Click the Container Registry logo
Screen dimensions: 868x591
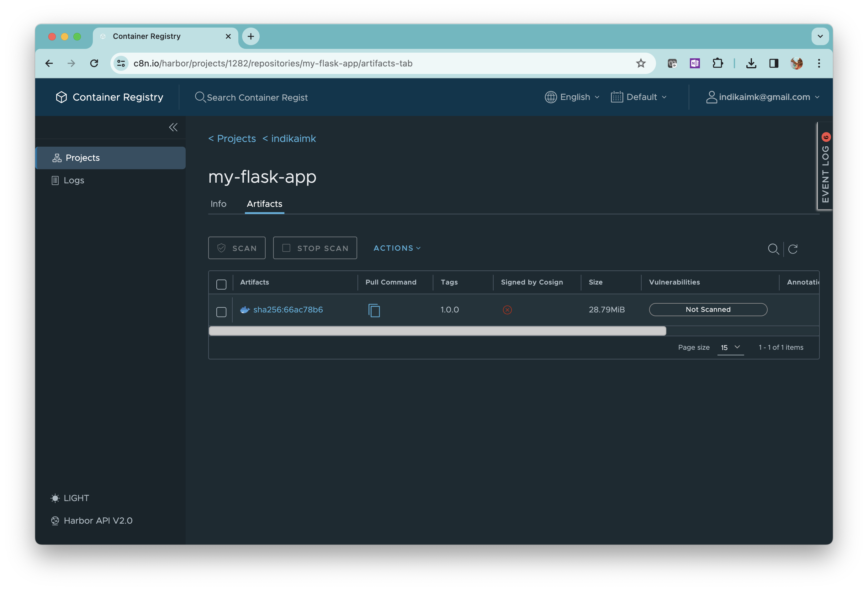click(x=109, y=97)
